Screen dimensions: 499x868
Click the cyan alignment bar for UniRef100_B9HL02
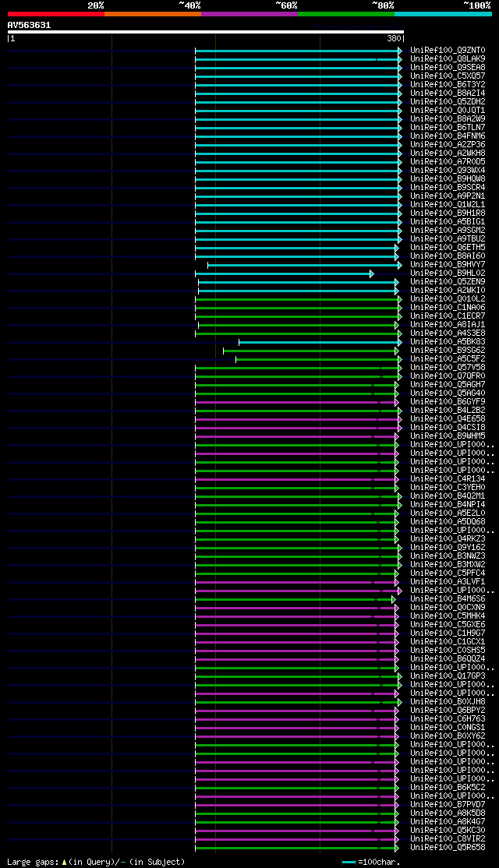point(284,273)
